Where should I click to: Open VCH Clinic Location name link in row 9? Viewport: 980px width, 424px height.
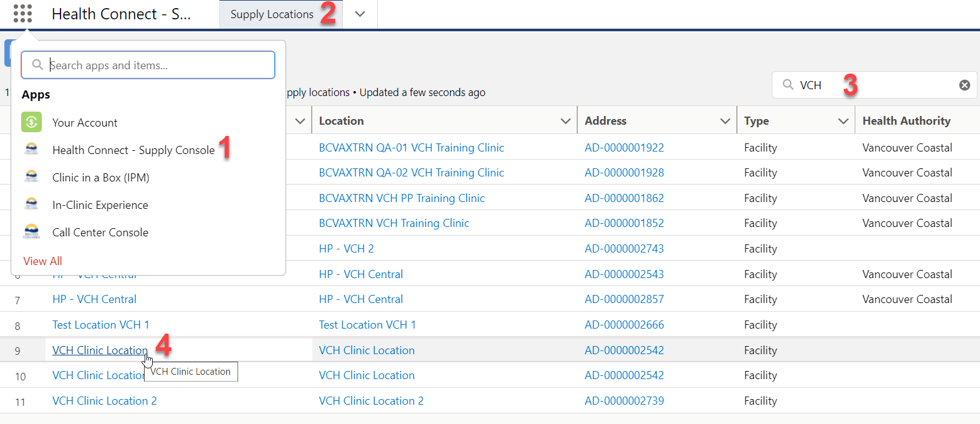[100, 350]
